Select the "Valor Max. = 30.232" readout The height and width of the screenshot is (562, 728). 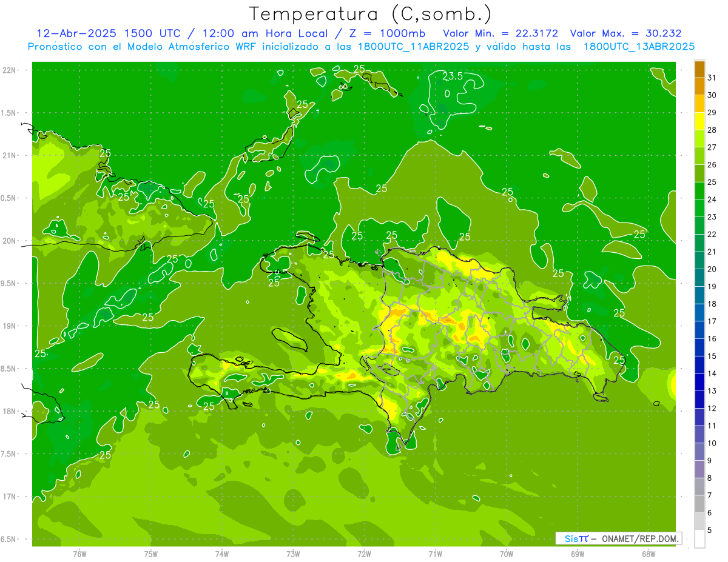pyautogui.click(x=626, y=33)
